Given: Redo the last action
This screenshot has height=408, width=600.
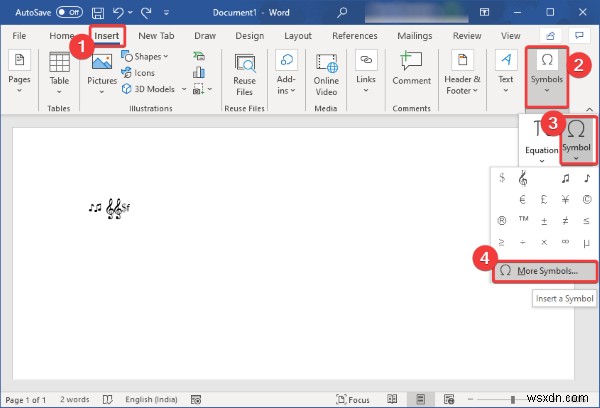Looking at the screenshot, I should [x=146, y=13].
